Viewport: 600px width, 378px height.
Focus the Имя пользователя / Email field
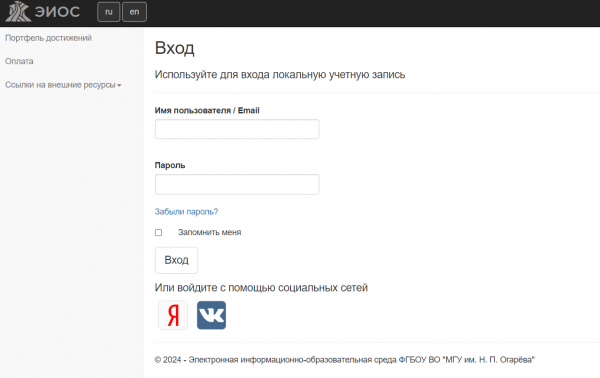tap(237, 129)
